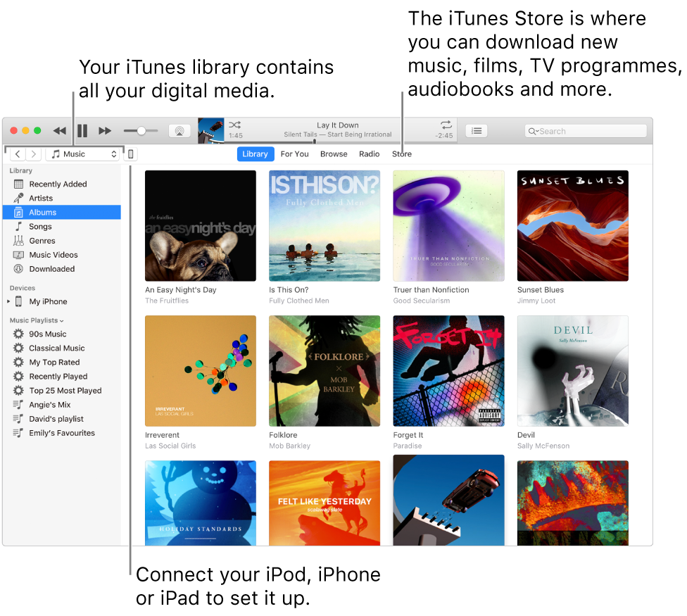The image size is (687, 616).
Task: Open the Devil album cover
Action: [x=573, y=370]
